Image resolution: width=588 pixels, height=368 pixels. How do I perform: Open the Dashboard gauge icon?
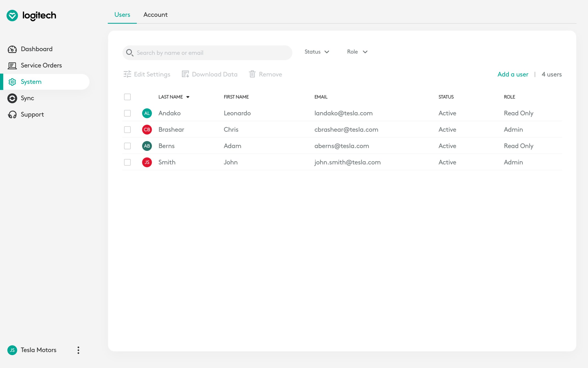coord(12,49)
